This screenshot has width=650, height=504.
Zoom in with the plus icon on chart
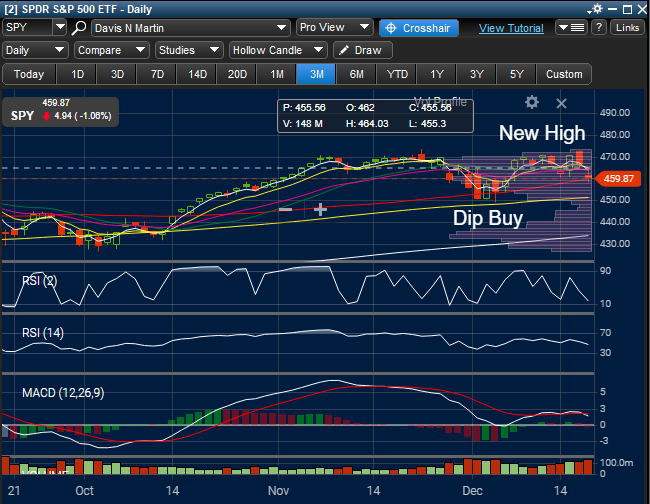tap(320, 210)
